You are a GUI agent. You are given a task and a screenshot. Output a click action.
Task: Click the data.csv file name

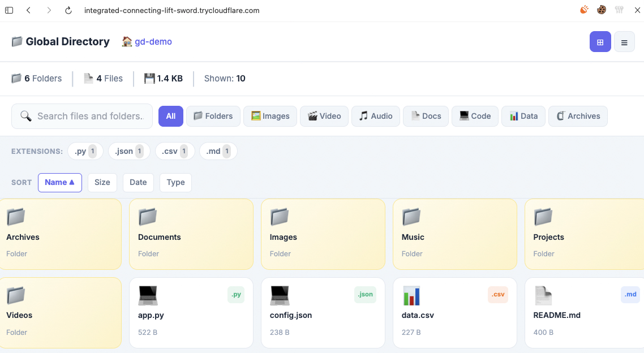click(418, 315)
